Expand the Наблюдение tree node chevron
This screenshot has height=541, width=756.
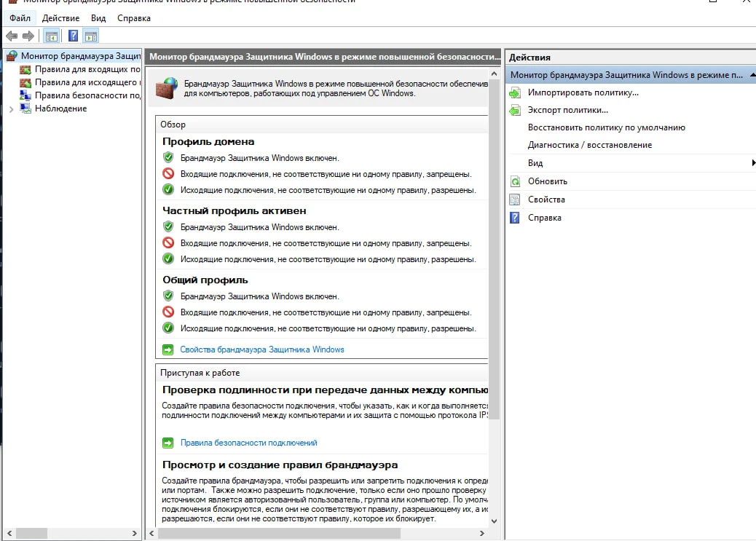click(x=12, y=109)
